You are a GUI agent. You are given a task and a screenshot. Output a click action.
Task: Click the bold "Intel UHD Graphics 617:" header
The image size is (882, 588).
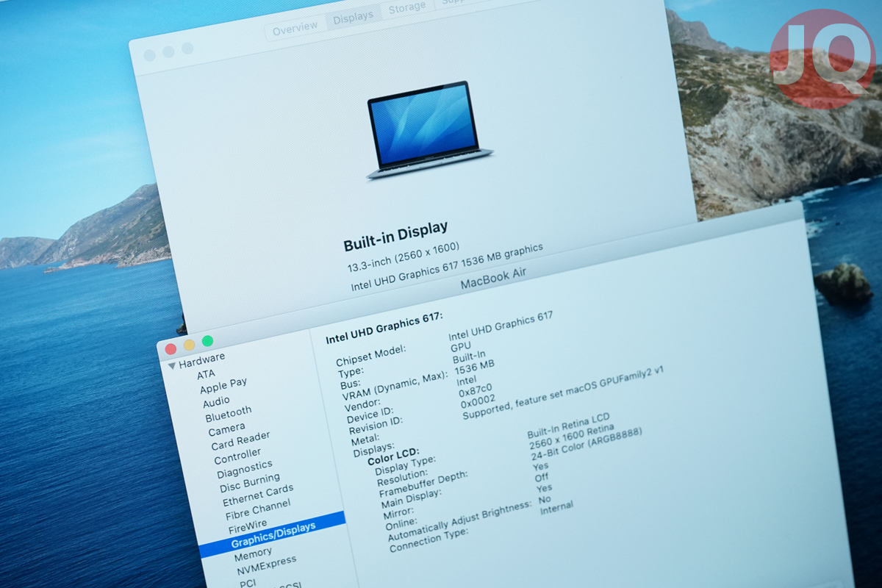[x=384, y=328]
